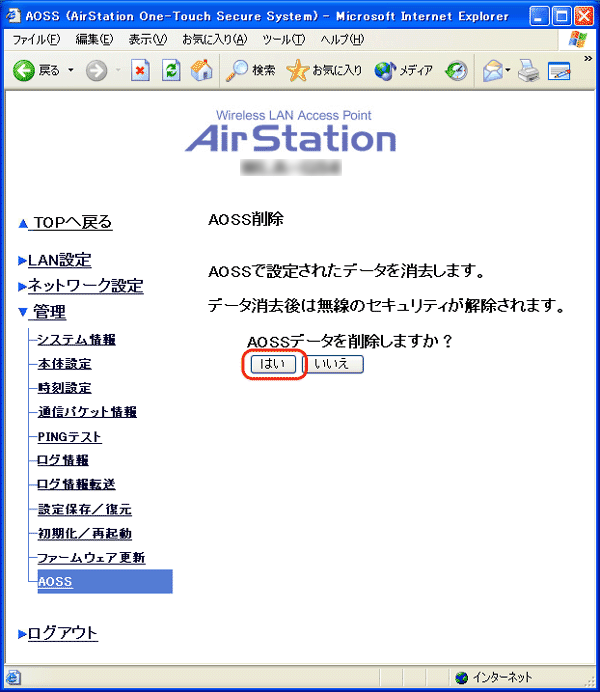The width and height of the screenshot is (600, 692).
Task: Click the page icon in status bar
Action: [x=13, y=677]
